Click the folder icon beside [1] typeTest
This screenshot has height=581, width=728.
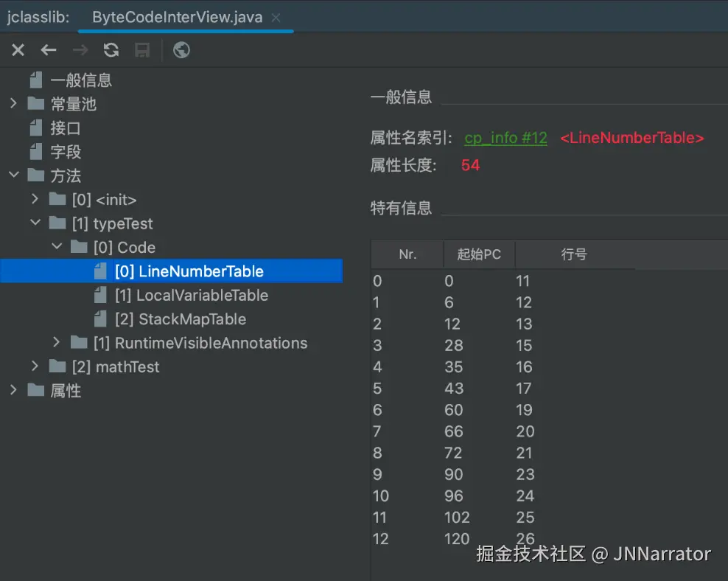point(57,223)
